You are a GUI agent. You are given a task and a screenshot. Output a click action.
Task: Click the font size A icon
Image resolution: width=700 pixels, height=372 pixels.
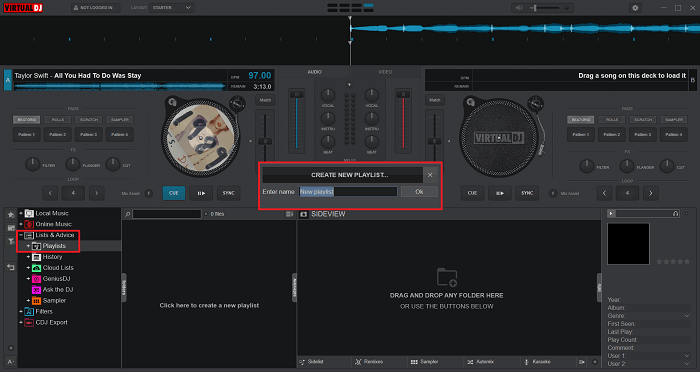11,361
